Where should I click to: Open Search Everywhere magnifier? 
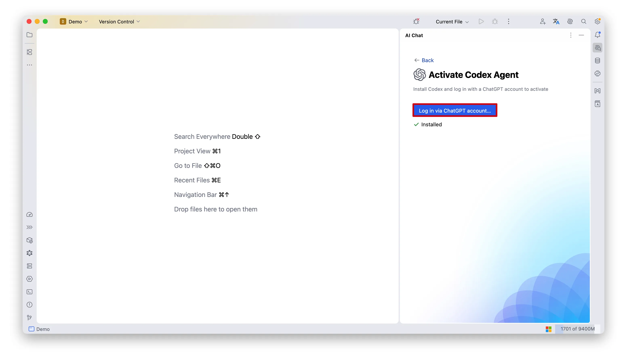click(x=584, y=22)
